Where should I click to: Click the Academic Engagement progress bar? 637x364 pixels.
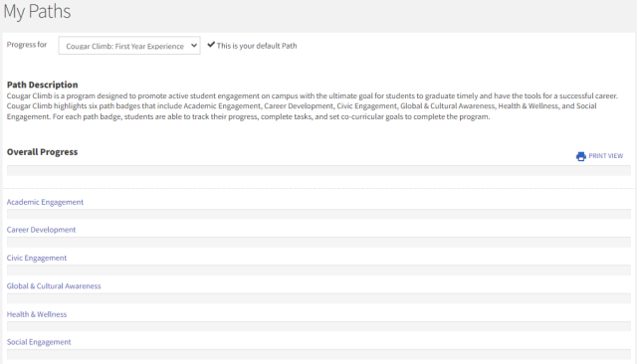(318, 214)
